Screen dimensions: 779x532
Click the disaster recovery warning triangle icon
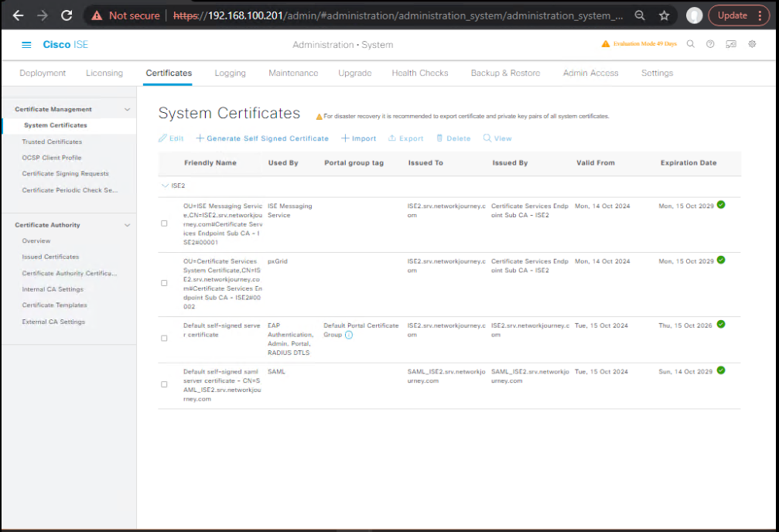click(x=319, y=117)
